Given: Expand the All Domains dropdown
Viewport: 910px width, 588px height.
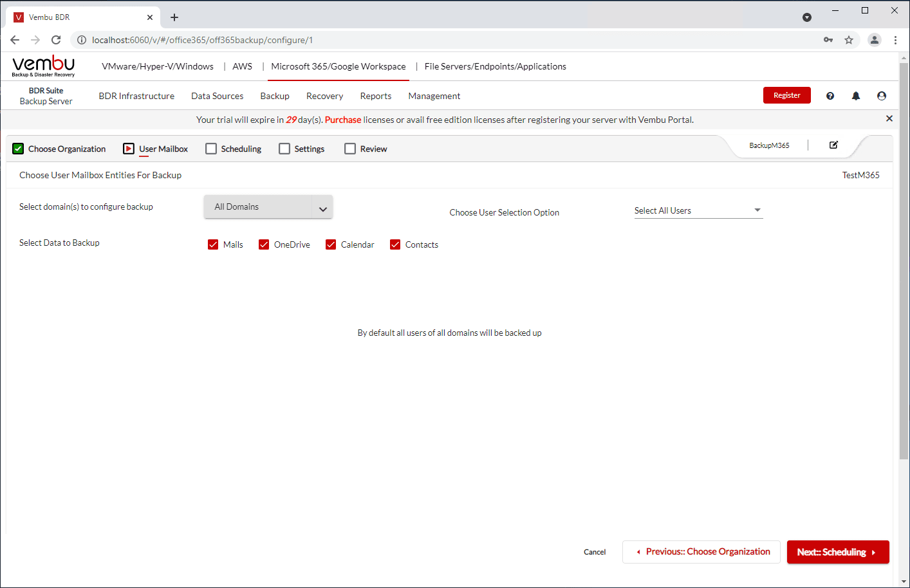Looking at the screenshot, I should coord(268,207).
